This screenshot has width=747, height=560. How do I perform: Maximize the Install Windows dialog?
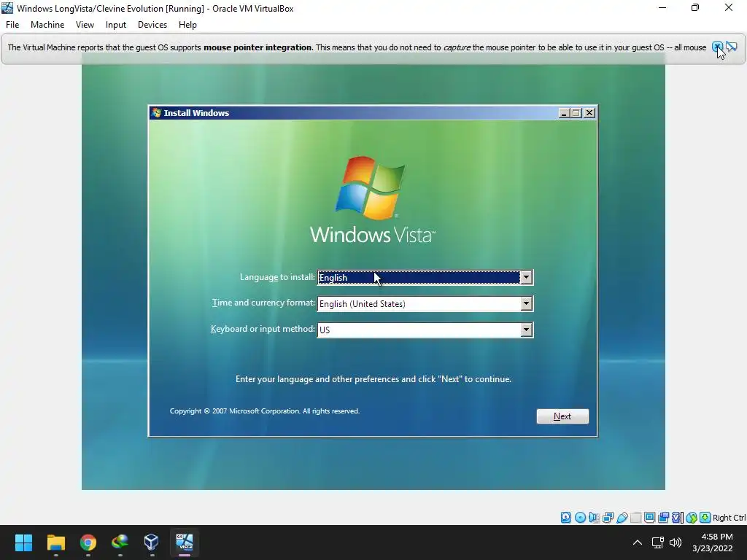576,113
